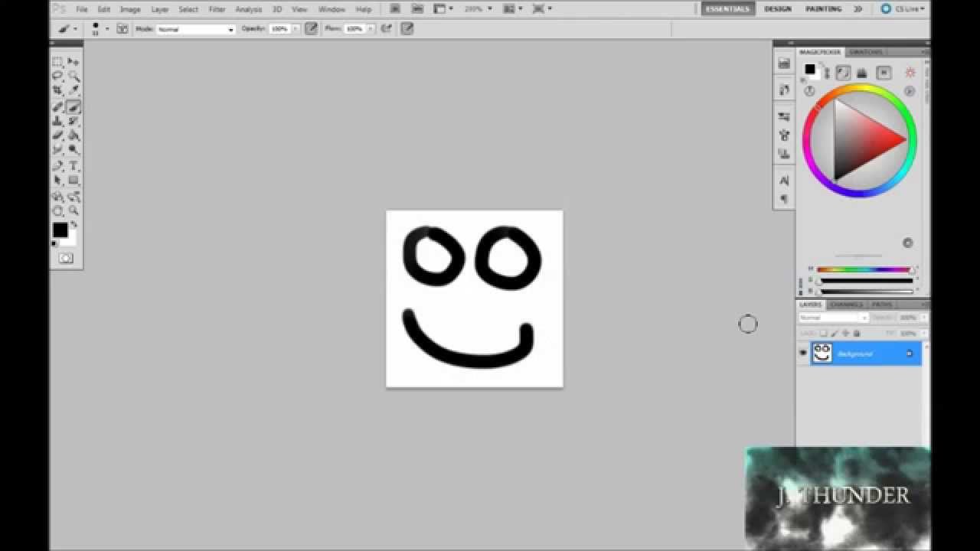Image resolution: width=980 pixels, height=551 pixels.
Task: Select the Spot Healing Brush tool
Action: (57, 107)
